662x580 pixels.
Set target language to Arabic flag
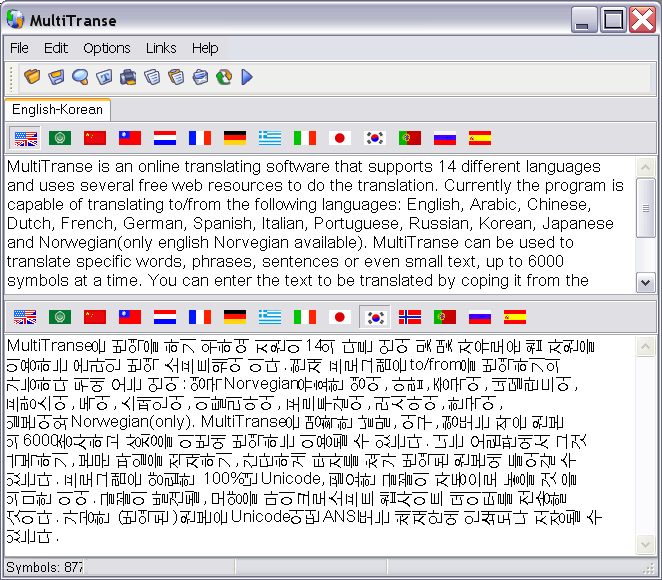coord(60,317)
